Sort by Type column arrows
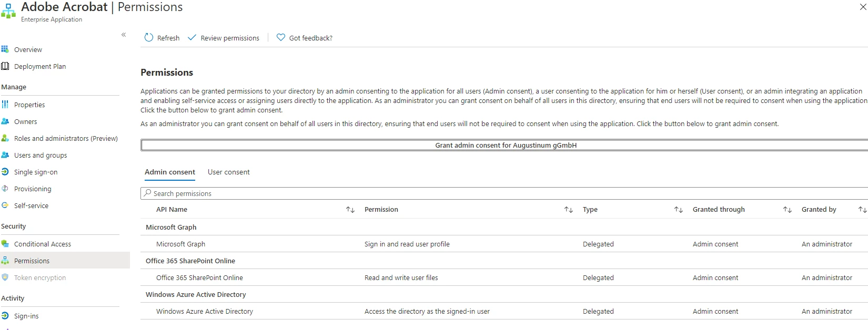The height and width of the screenshot is (330, 868). [679, 210]
